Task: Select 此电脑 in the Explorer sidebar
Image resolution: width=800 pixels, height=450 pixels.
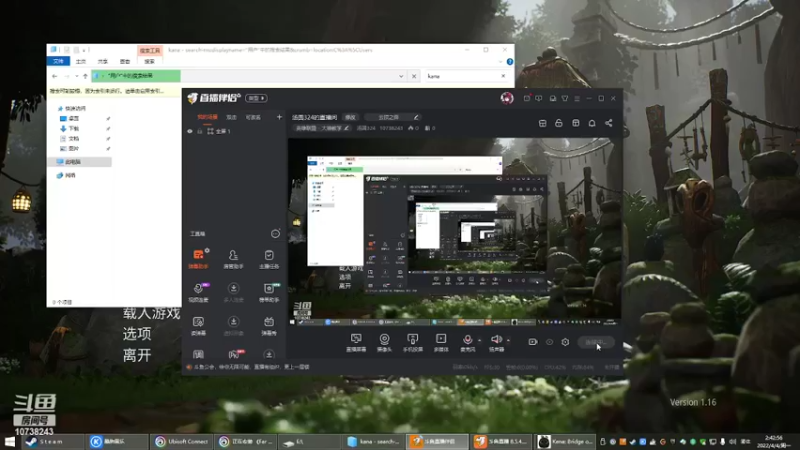Action: (x=80, y=162)
